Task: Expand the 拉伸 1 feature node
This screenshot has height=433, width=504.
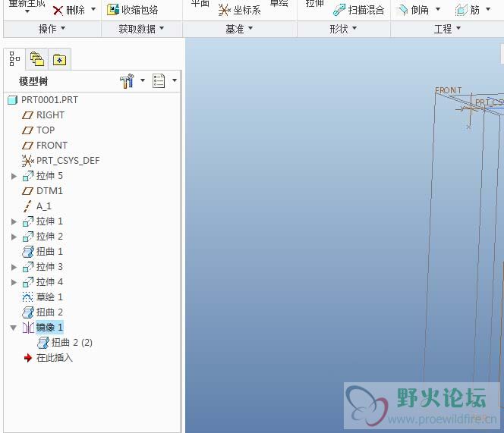Action: [14, 221]
